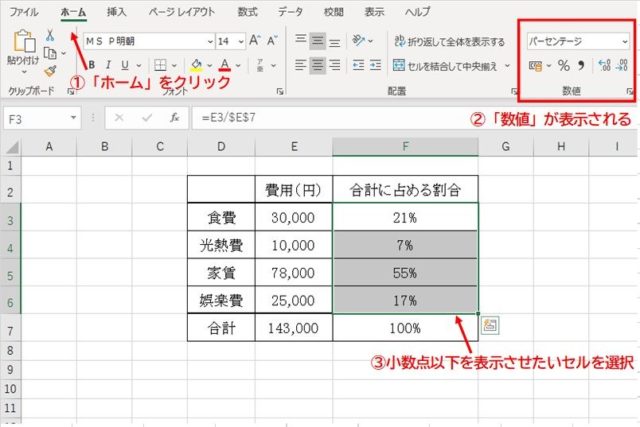The height and width of the screenshot is (427, 640).
Task: Open the 挿入 ribbon tab
Action: coord(117,13)
